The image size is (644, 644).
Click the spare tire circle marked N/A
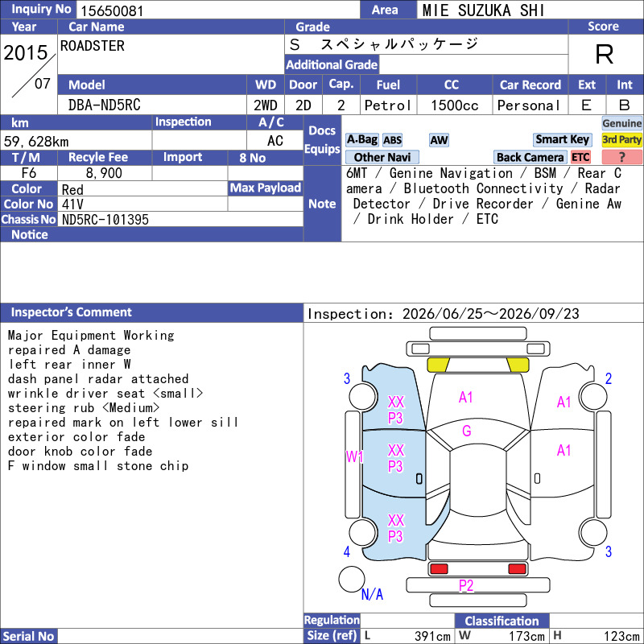pos(352,579)
